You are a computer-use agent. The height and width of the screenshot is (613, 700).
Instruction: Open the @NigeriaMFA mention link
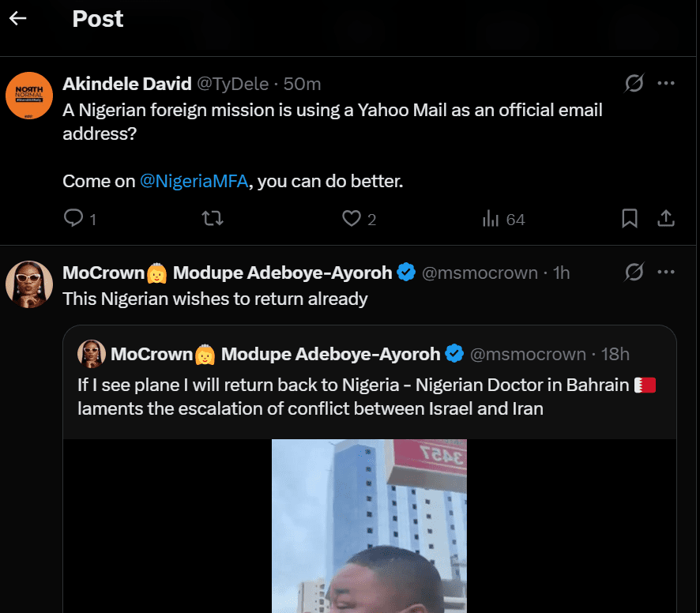195,181
